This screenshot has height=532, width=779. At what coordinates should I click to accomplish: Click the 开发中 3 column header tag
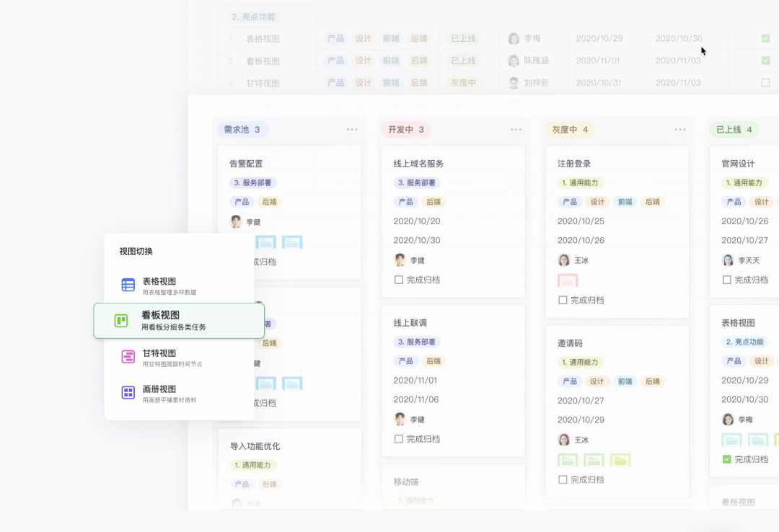click(x=406, y=130)
